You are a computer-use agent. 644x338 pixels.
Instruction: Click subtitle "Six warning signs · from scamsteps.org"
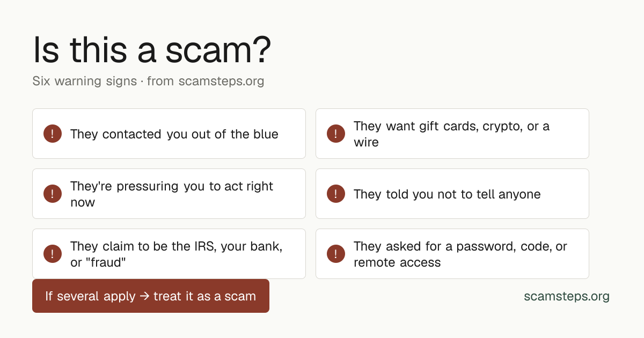click(x=148, y=81)
